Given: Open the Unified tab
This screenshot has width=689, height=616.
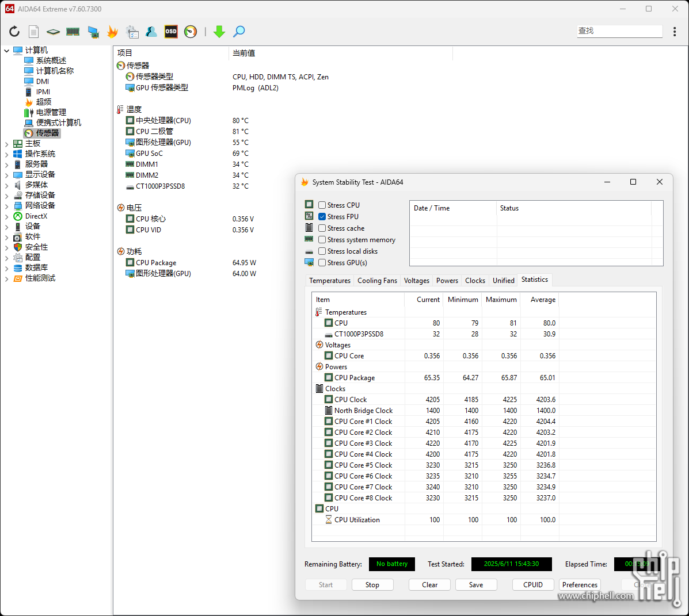Looking at the screenshot, I should (x=504, y=281).
